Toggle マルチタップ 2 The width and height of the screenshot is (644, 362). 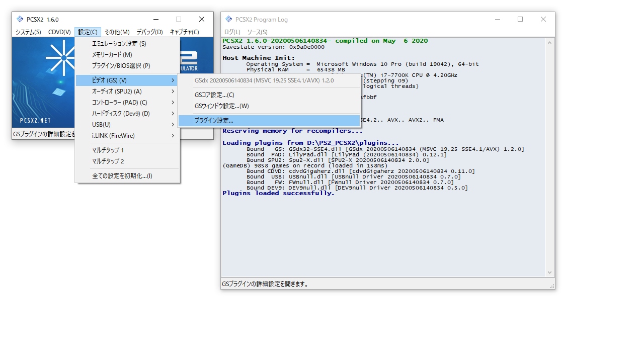(127, 161)
